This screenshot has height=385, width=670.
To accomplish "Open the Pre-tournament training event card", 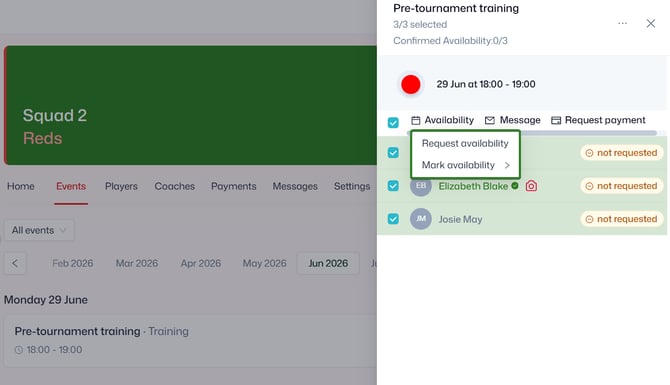I will click(x=191, y=341).
